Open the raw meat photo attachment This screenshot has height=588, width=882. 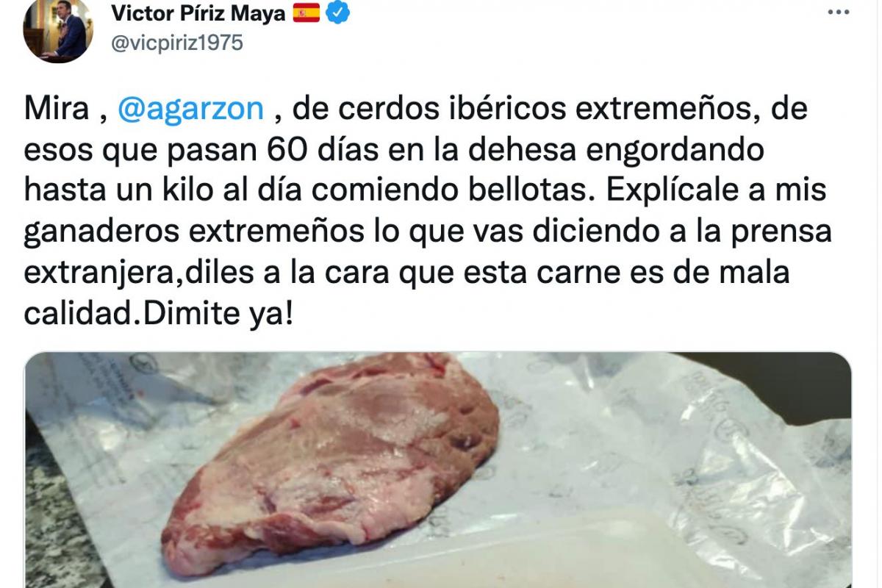[x=438, y=470]
